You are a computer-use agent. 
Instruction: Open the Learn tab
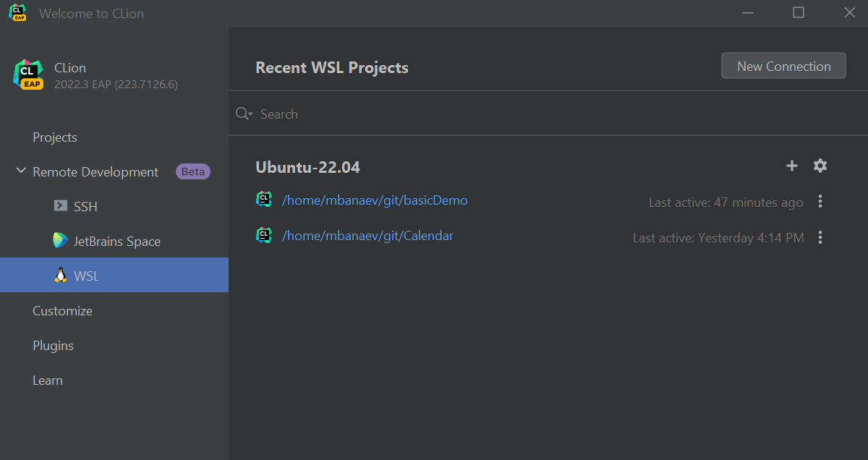(48, 380)
